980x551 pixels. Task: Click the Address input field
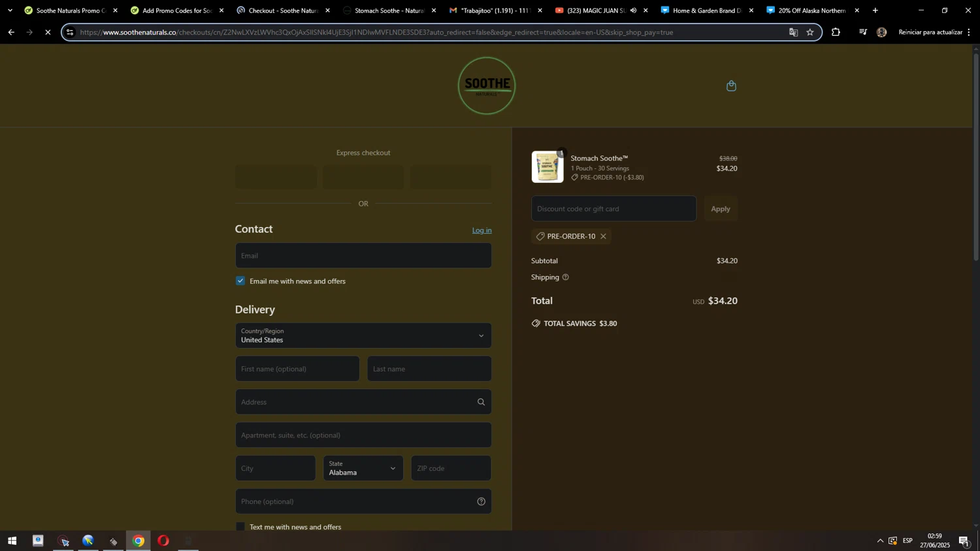(x=363, y=402)
